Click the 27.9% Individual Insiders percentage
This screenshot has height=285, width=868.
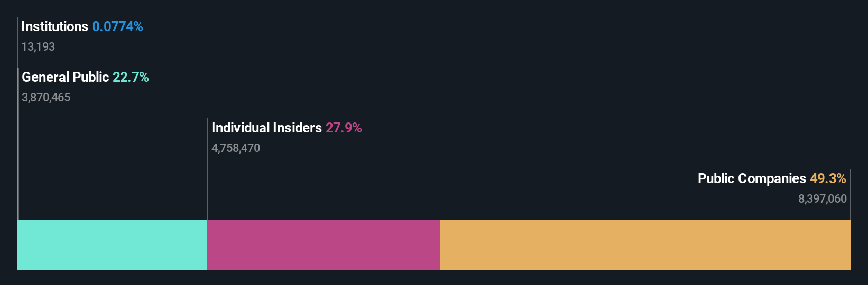click(344, 128)
